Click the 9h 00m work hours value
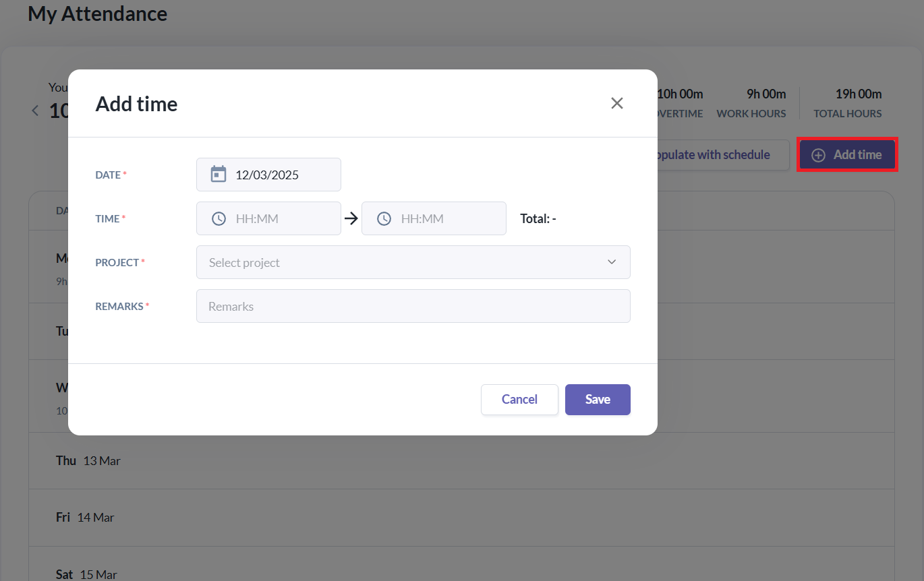Image resolution: width=924 pixels, height=581 pixels. coord(766,94)
